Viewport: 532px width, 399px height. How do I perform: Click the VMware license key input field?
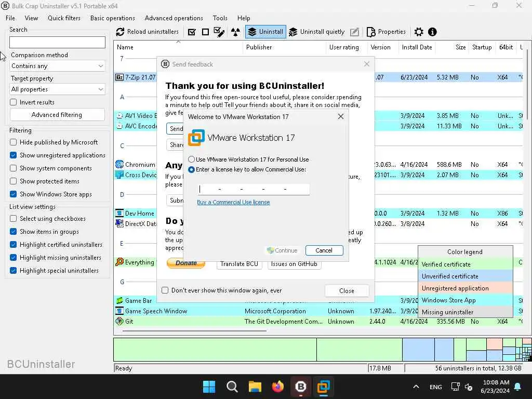pyautogui.click(x=254, y=189)
